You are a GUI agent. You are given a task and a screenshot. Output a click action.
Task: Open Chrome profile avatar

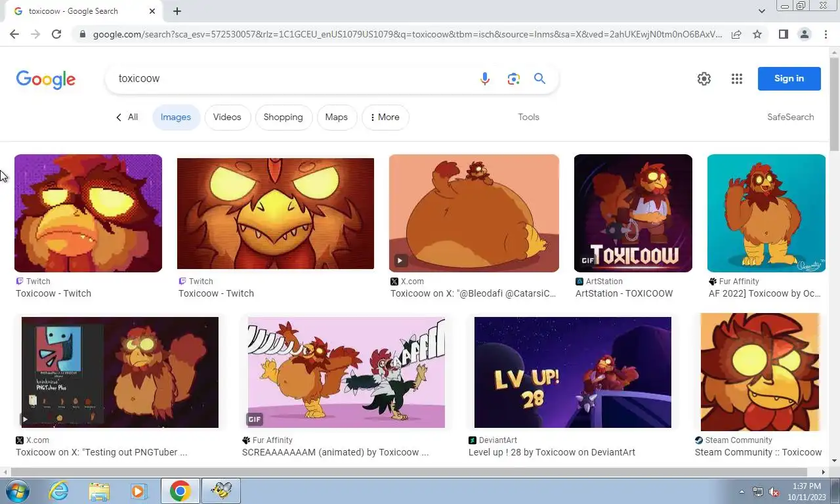click(x=804, y=34)
